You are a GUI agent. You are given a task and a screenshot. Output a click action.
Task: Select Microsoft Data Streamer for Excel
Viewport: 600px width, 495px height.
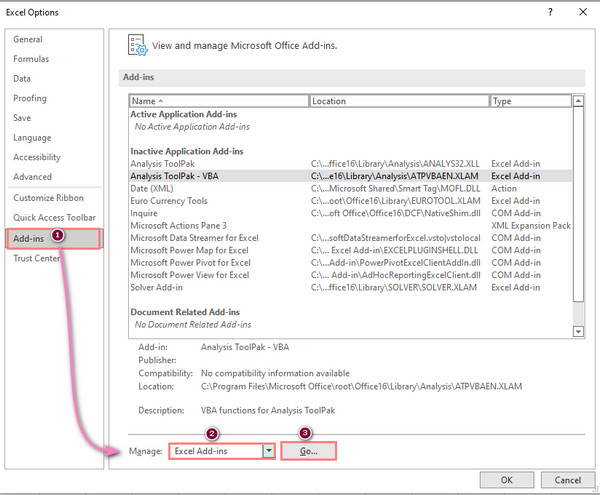tap(351, 238)
